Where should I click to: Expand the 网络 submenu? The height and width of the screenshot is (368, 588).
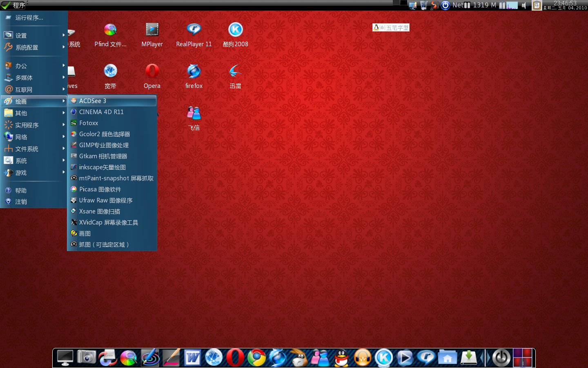(x=34, y=137)
